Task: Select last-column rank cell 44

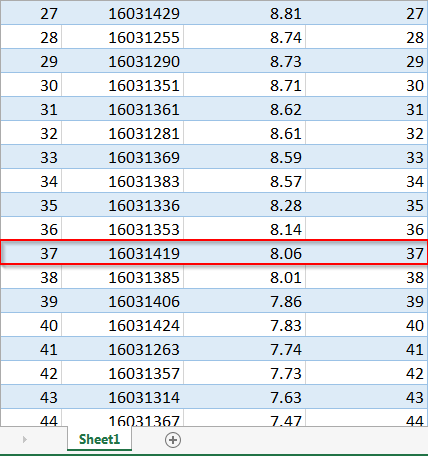Action: [366, 418]
